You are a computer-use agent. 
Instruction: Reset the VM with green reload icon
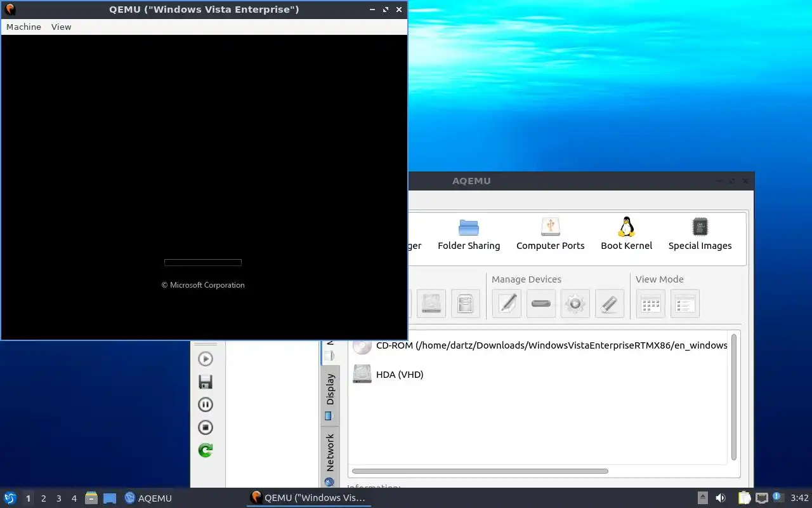click(x=206, y=450)
